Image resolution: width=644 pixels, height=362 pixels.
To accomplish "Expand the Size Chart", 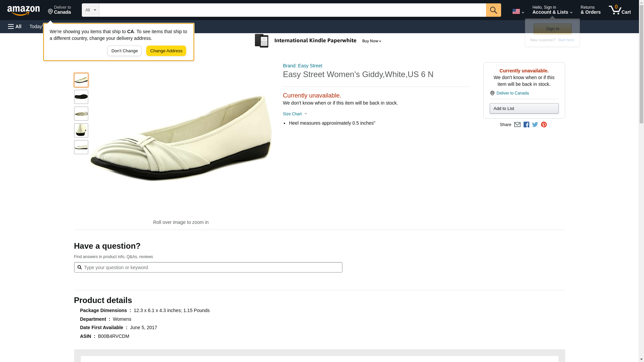I will coord(295,114).
